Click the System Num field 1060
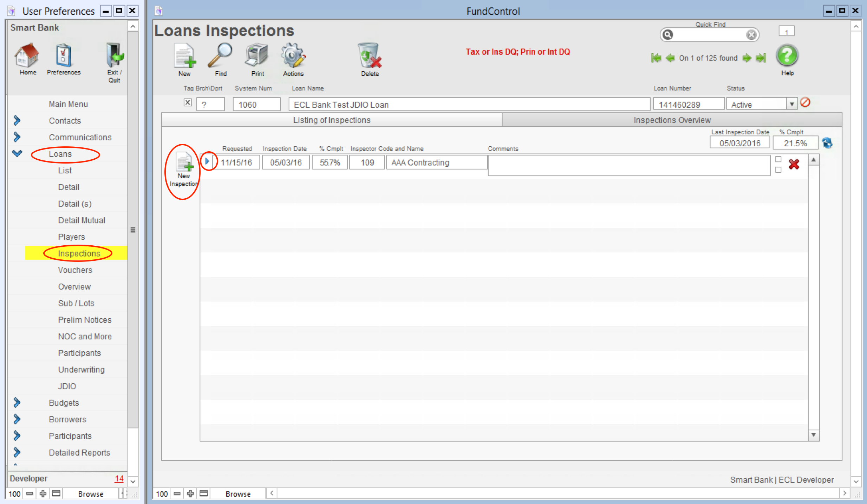Image resolution: width=867 pixels, height=504 pixels. [256, 104]
